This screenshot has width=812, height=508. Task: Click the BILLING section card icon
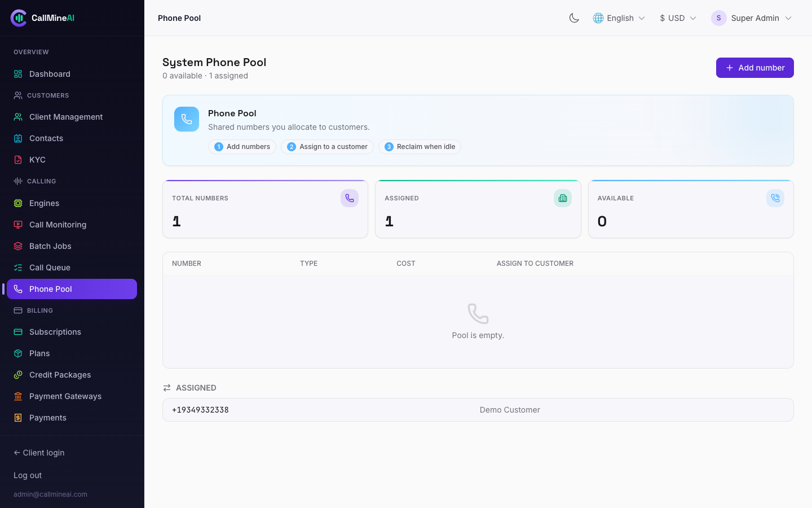tap(18, 310)
